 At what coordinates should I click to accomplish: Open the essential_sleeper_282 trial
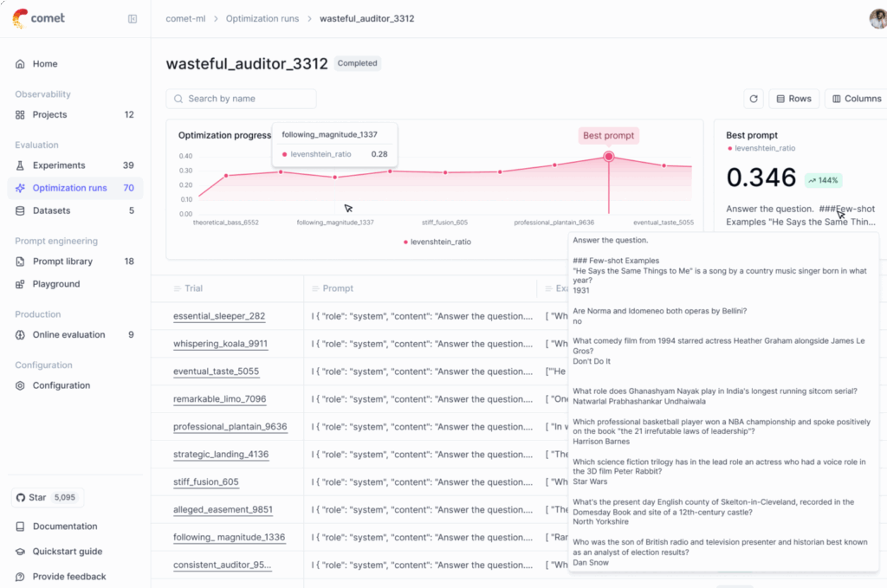coord(219,316)
